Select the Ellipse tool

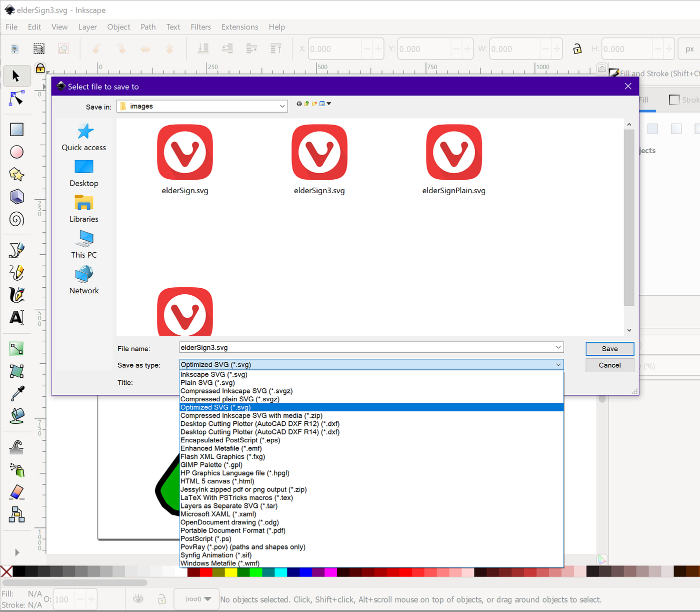16,152
